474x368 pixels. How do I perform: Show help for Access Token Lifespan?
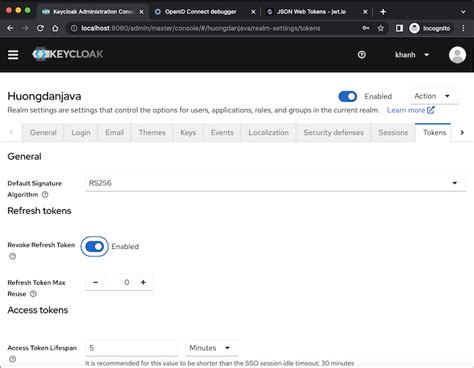pos(12,359)
